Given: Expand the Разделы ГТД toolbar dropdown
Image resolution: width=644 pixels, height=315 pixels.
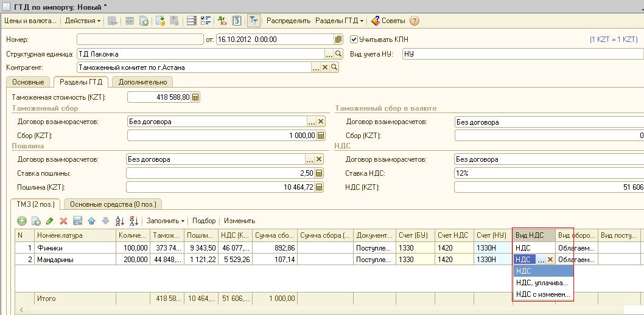Looking at the screenshot, I should [339, 21].
